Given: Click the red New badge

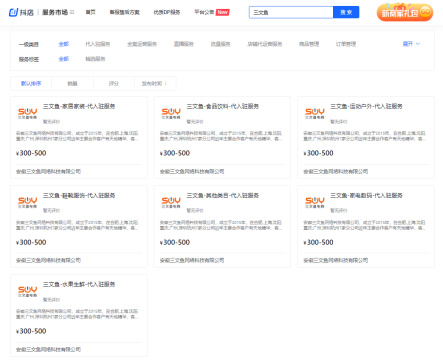Looking at the screenshot, I should click(223, 12).
